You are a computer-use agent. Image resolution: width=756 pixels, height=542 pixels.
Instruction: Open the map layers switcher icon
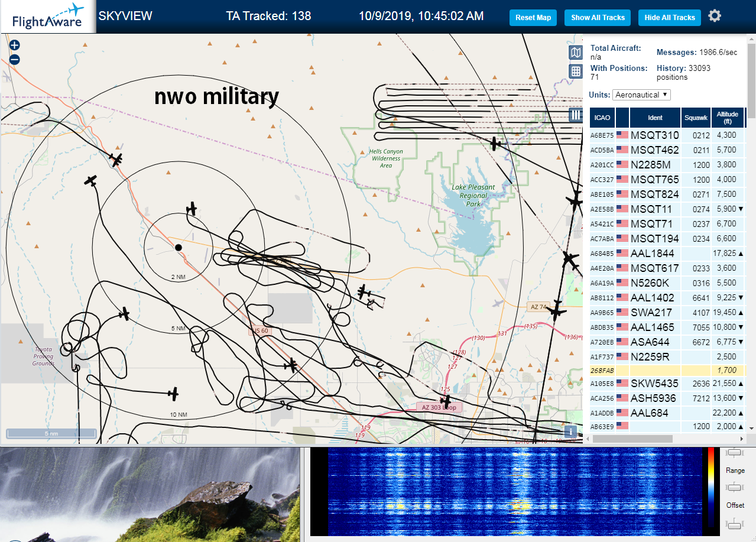tap(576, 53)
